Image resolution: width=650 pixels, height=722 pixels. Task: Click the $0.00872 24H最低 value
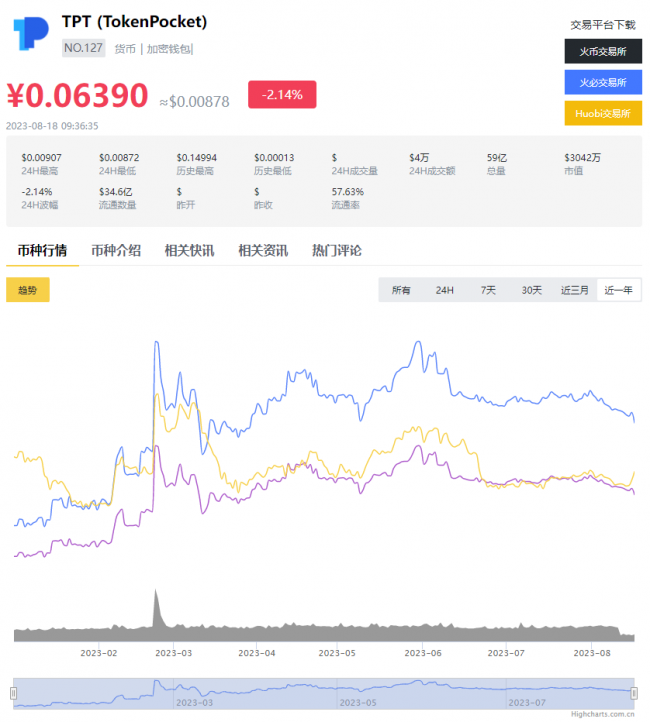tap(119, 157)
